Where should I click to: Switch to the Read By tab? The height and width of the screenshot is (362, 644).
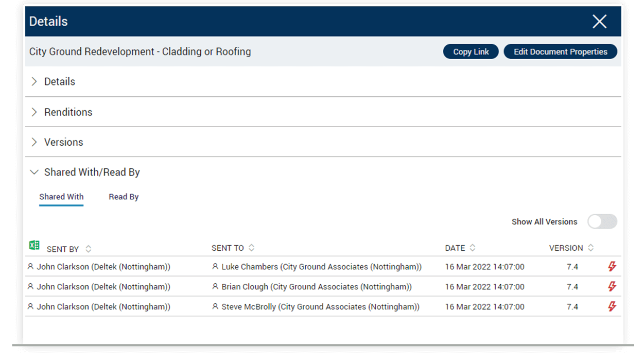(x=124, y=196)
